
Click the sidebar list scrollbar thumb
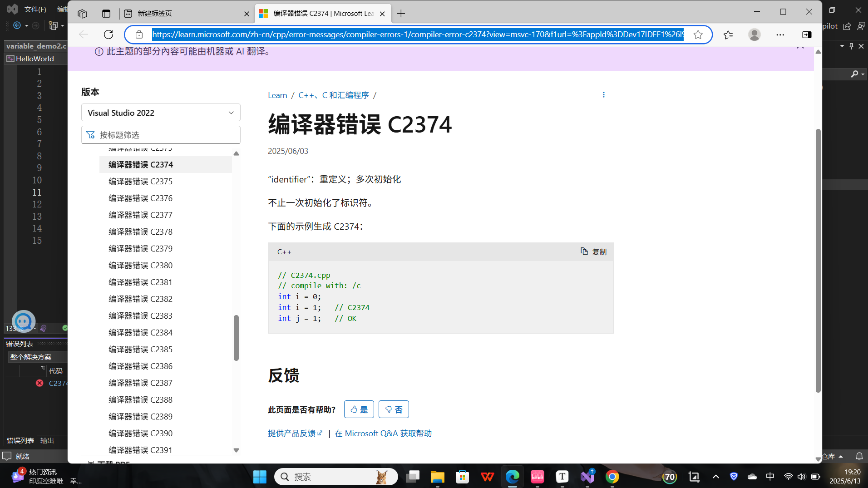236,338
